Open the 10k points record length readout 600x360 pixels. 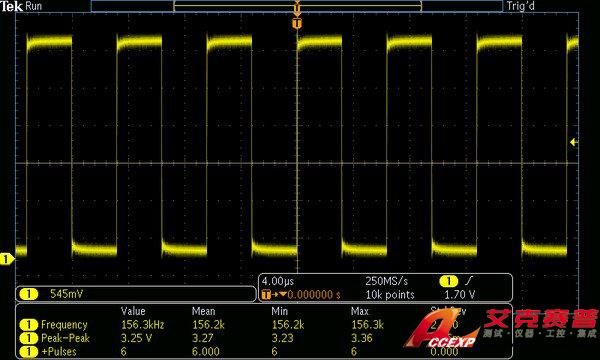tap(390, 295)
